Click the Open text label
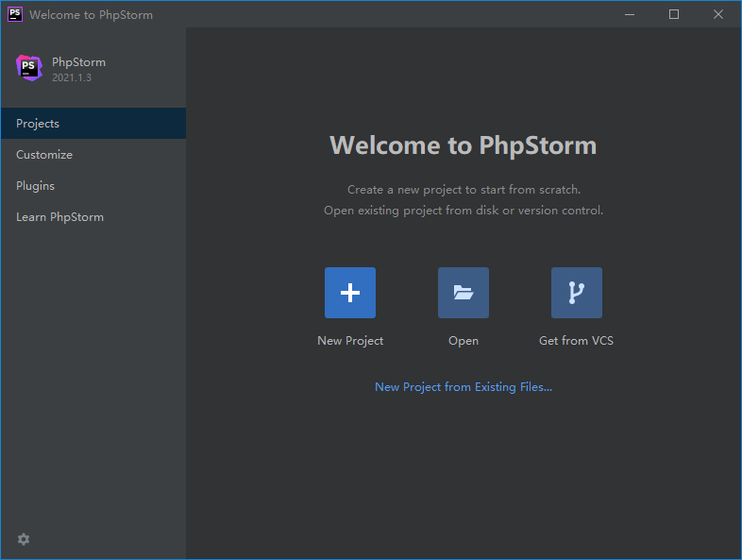 click(464, 341)
